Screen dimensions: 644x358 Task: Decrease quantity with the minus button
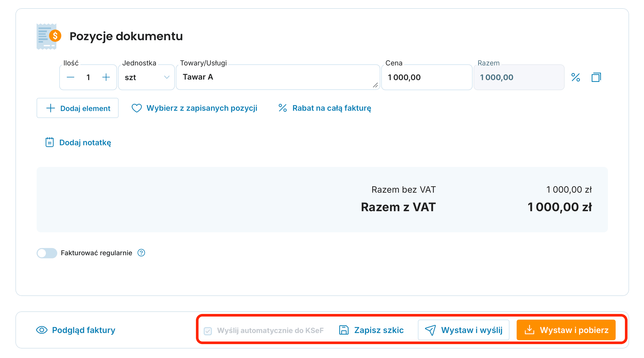click(x=70, y=77)
